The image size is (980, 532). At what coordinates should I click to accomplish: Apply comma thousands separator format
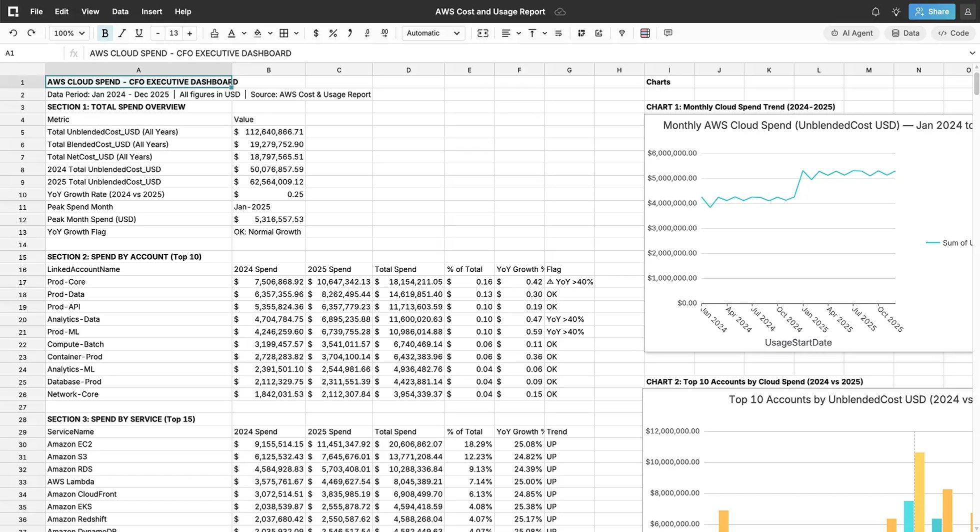coord(350,33)
